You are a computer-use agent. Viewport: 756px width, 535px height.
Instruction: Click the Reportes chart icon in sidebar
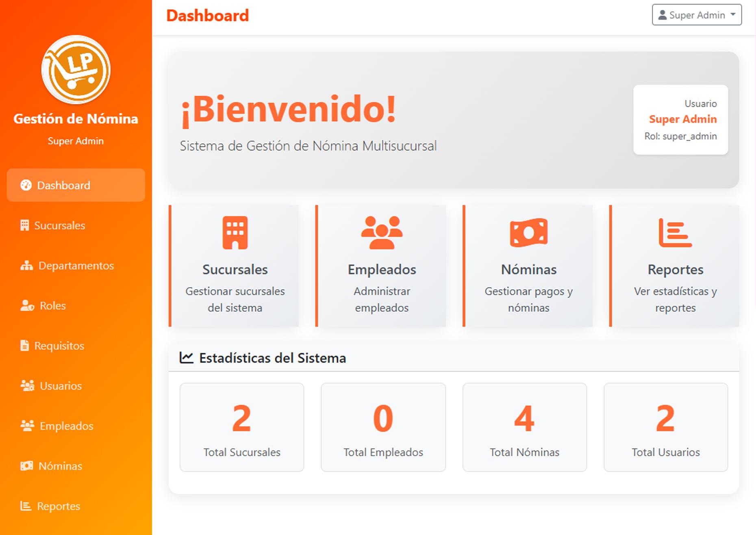pyautogui.click(x=26, y=506)
